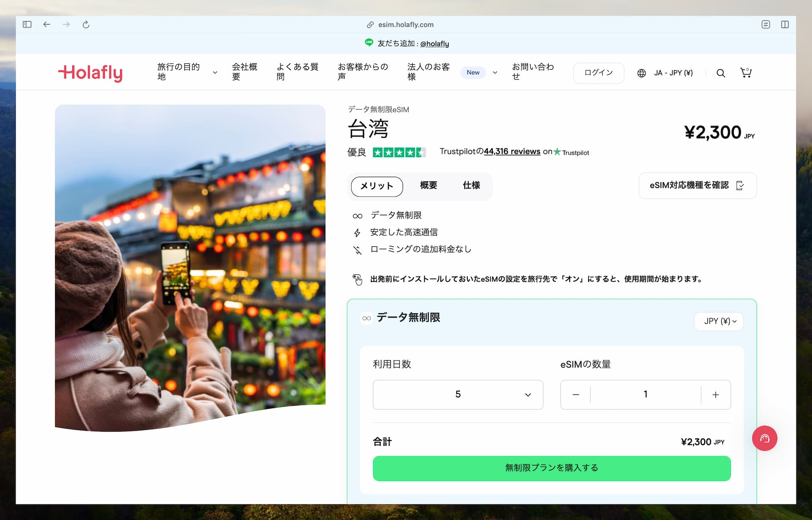Switch to 仕様 tab
Viewport: 812px width, 520px height.
click(471, 185)
